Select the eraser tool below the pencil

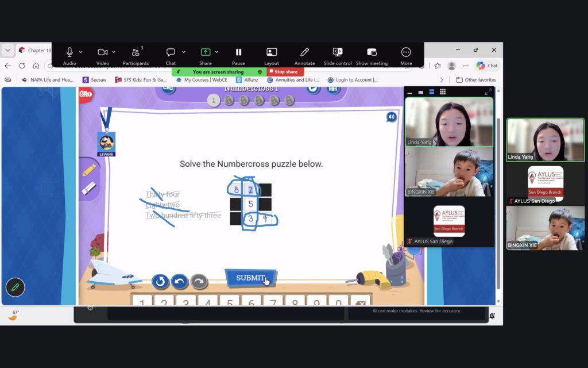pos(89,188)
